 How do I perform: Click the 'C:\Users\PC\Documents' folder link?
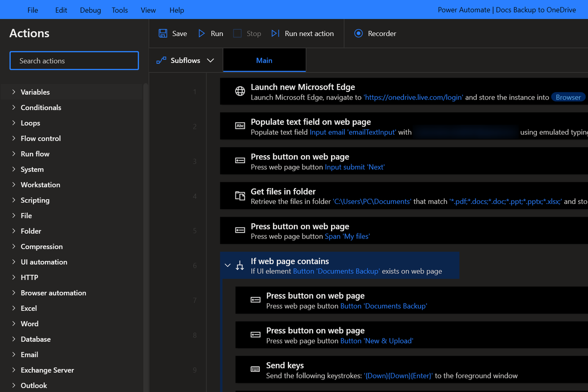372,202
